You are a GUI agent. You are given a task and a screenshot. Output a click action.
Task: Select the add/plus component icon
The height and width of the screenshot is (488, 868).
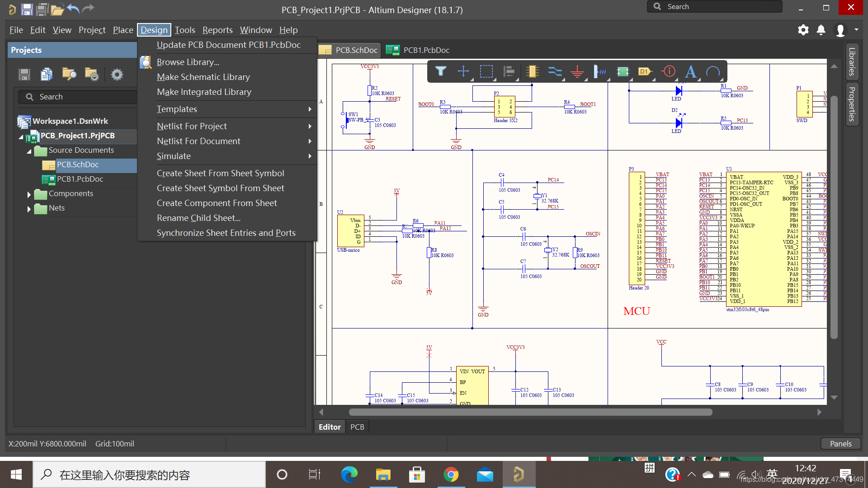[463, 71]
